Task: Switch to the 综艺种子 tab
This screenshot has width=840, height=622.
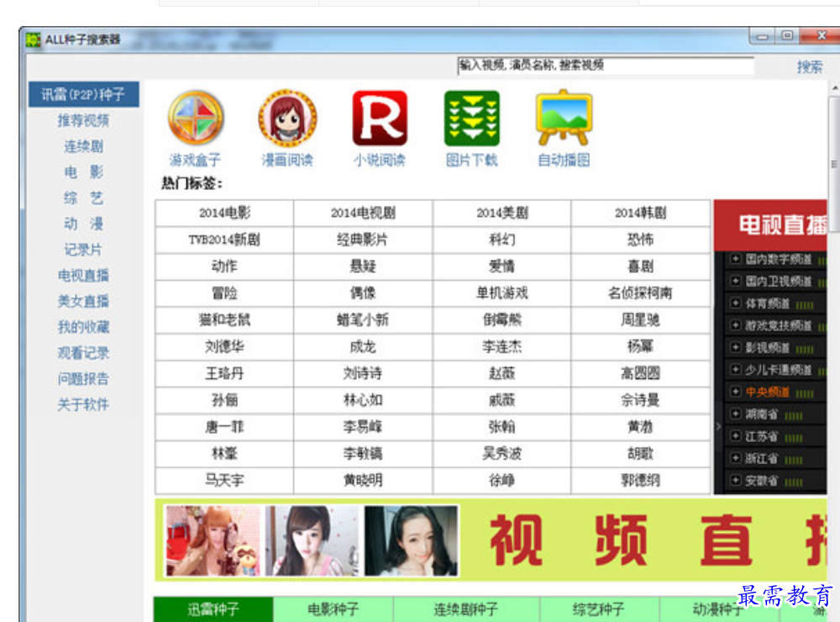Action: coord(599,609)
